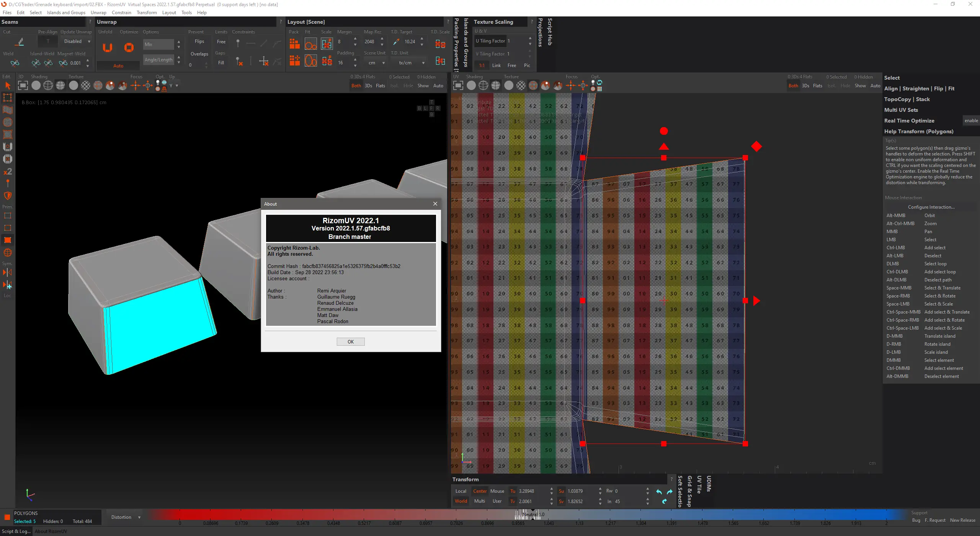Open the Update Unwrap Disabled dropdown

77,41
